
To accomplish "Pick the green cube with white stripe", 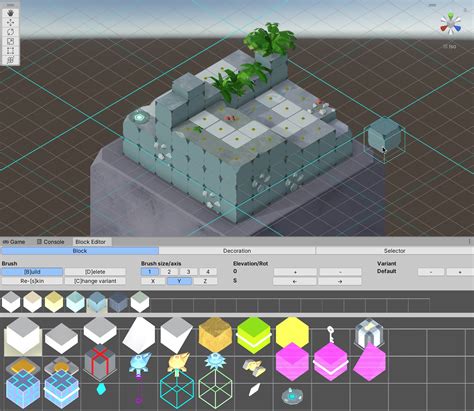I will pyautogui.click(x=254, y=335).
